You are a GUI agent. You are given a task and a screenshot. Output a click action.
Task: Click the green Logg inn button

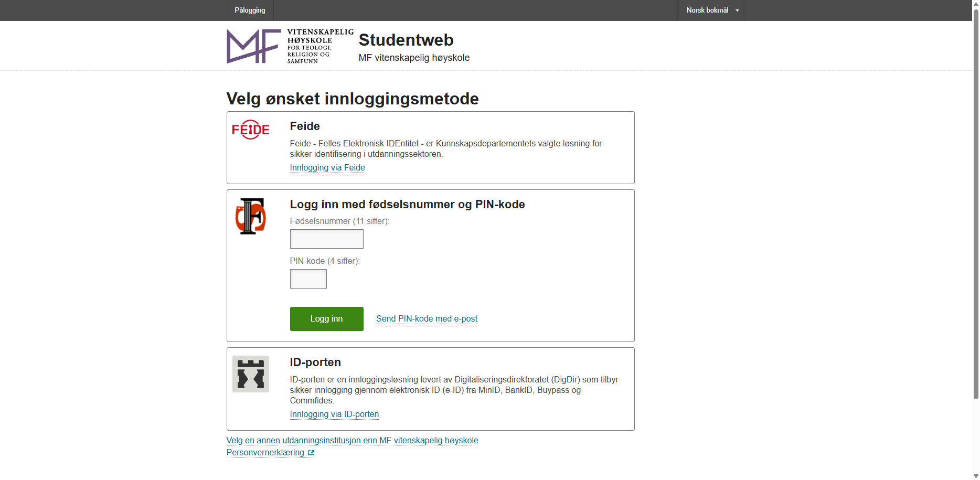(x=327, y=319)
